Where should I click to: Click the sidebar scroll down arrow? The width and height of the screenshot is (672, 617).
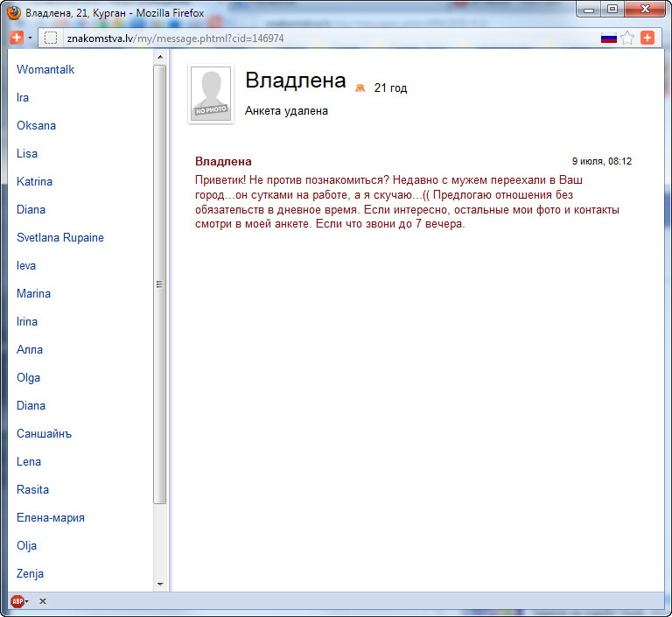[x=160, y=584]
